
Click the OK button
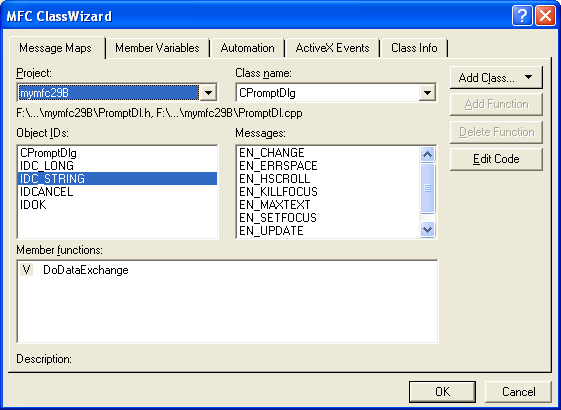click(x=443, y=391)
